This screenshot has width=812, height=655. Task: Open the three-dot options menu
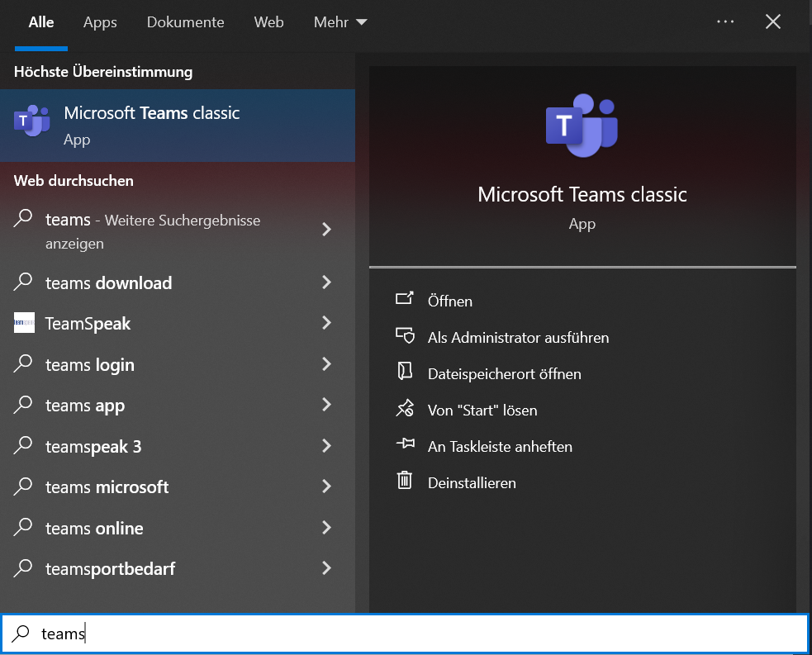coord(725,21)
